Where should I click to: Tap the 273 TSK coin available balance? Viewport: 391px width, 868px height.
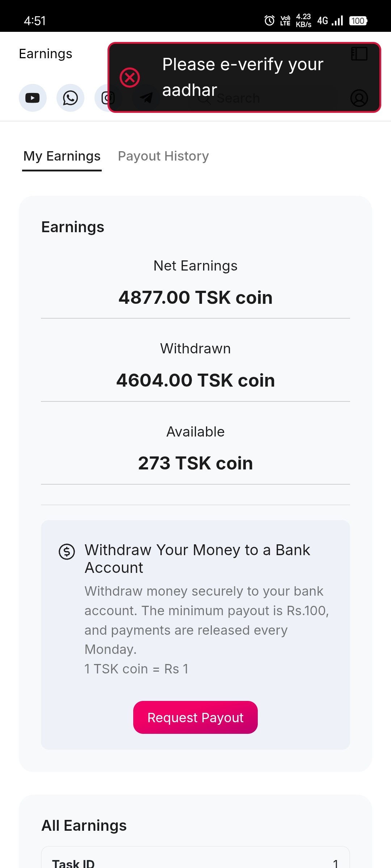195,463
